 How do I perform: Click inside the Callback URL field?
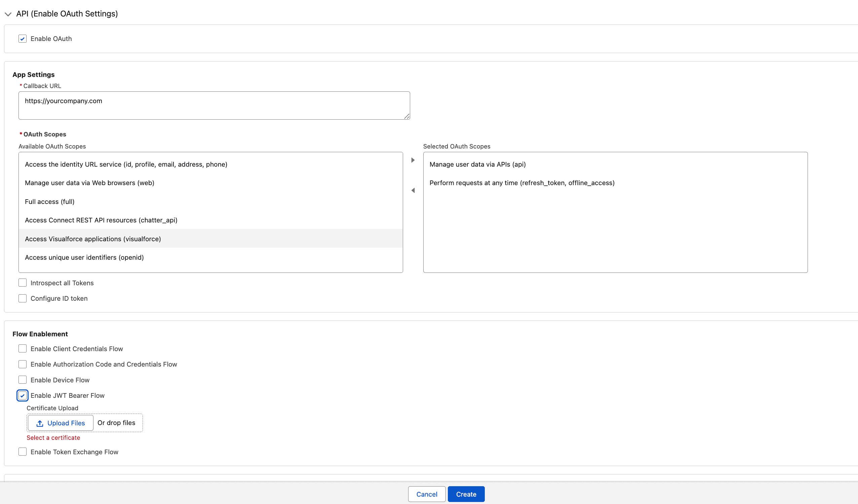(x=214, y=105)
